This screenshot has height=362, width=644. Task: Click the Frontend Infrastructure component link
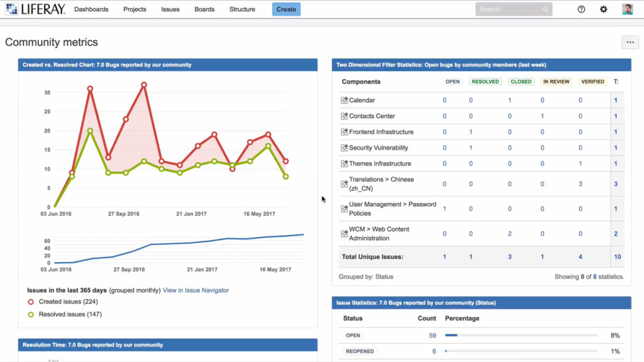(x=381, y=132)
